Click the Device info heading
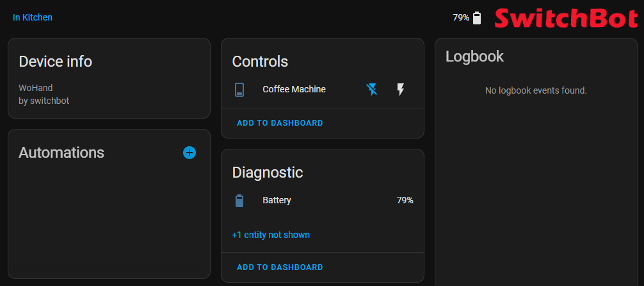This screenshot has height=286, width=644. point(55,62)
